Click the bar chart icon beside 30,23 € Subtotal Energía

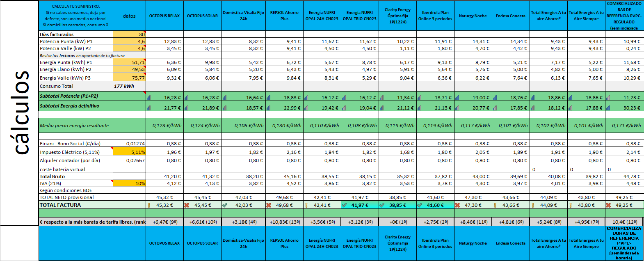(x=608, y=108)
